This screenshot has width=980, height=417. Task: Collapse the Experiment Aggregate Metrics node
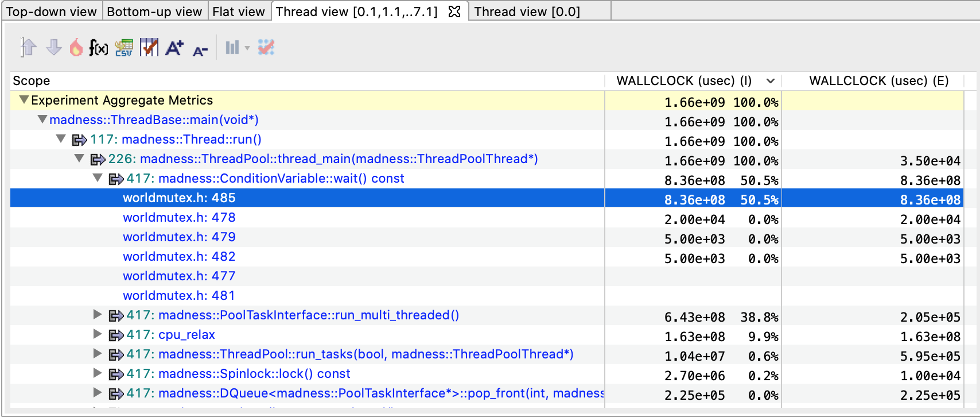pyautogui.click(x=24, y=100)
